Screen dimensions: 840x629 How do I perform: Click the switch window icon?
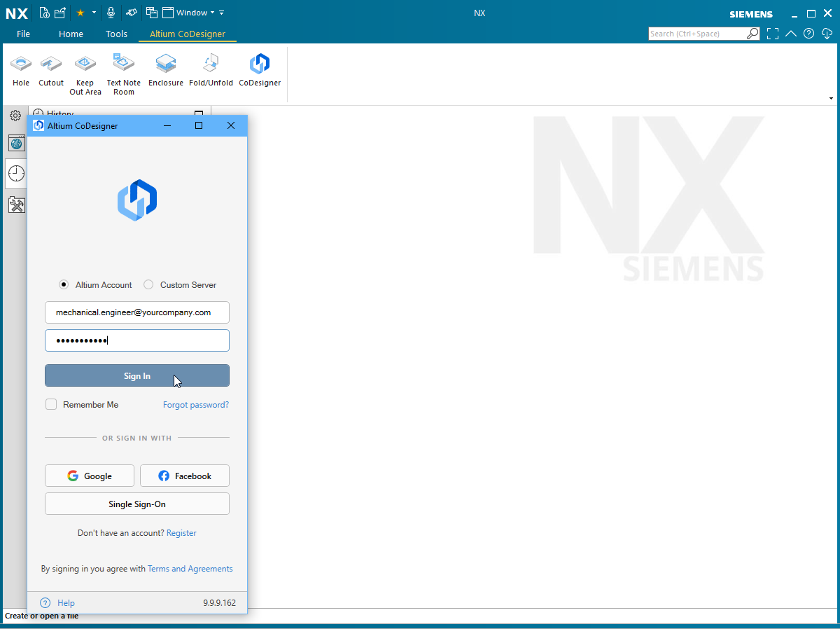pos(152,13)
